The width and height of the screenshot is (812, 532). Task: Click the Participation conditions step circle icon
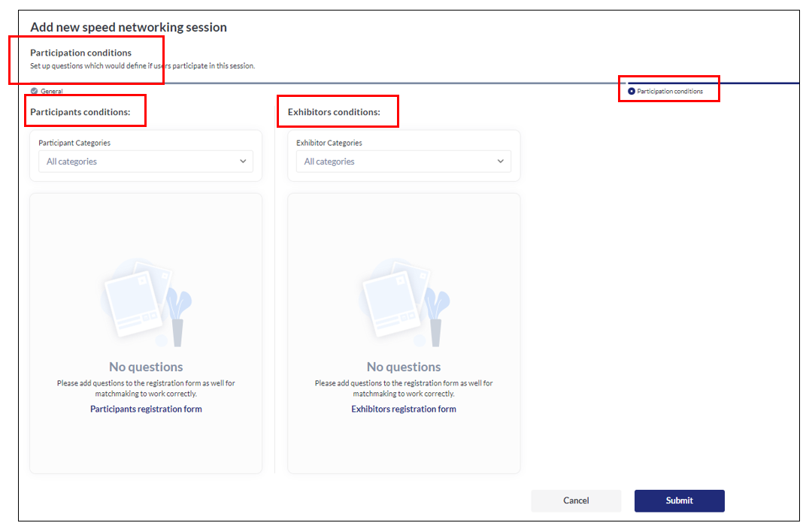[632, 91]
